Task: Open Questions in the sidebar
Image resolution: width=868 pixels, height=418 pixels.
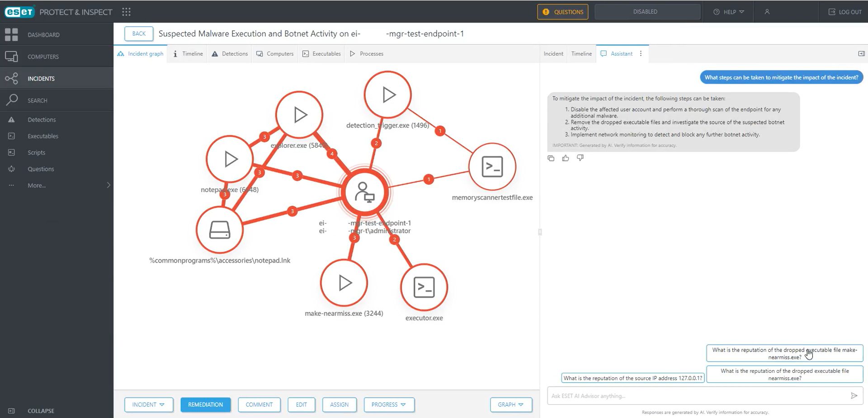Action: (57, 169)
